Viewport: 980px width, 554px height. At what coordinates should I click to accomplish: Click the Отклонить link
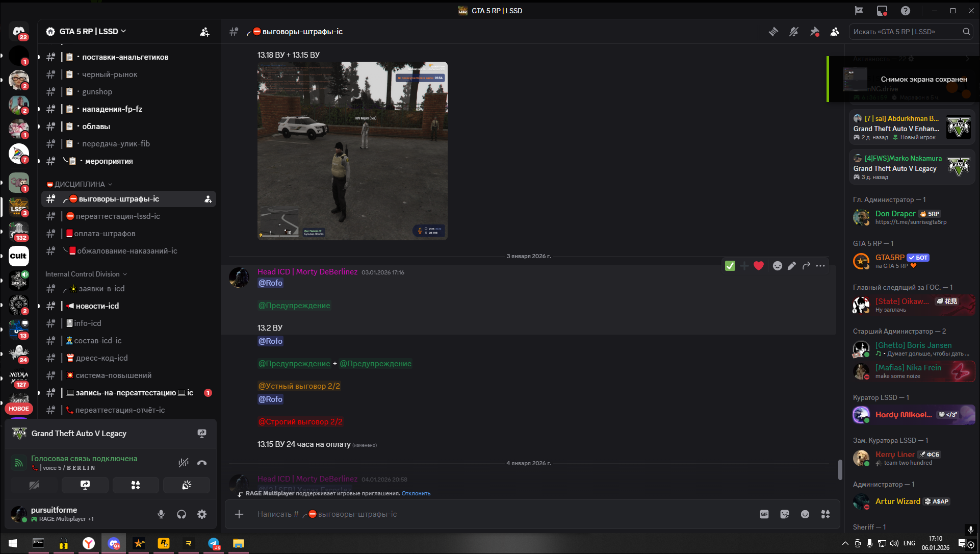click(416, 493)
